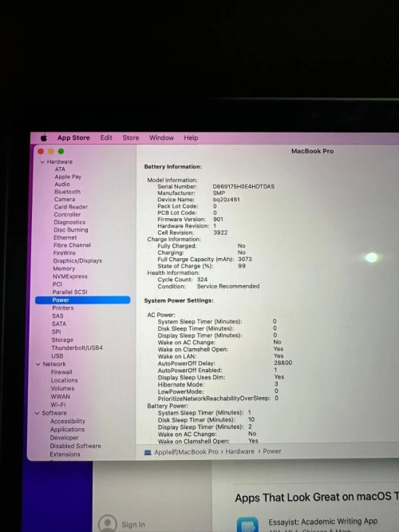Open Essayist: Academic Writing App listing
Screen dimensions: 399x532
322,522
